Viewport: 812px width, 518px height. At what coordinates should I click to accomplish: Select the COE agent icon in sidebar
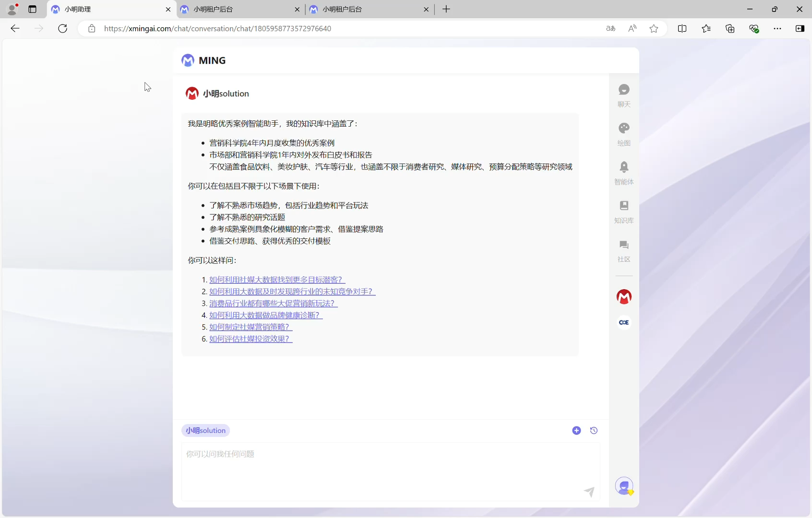(624, 322)
